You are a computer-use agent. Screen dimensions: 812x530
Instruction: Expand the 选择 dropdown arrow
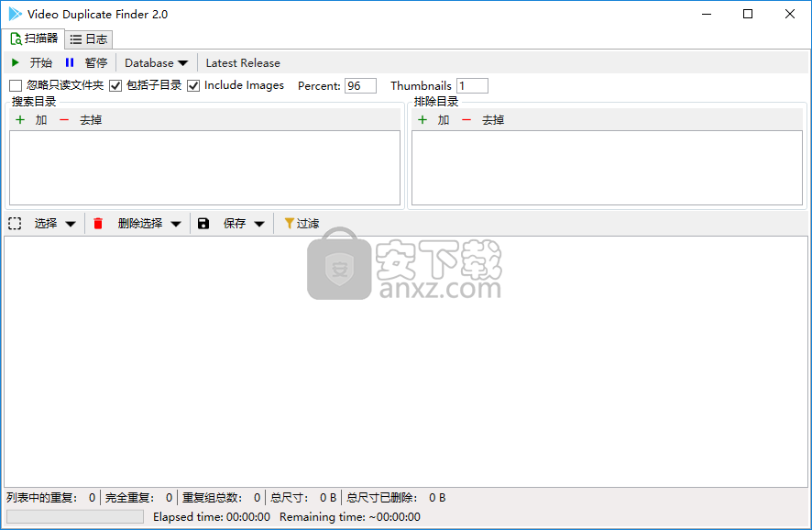(x=71, y=224)
